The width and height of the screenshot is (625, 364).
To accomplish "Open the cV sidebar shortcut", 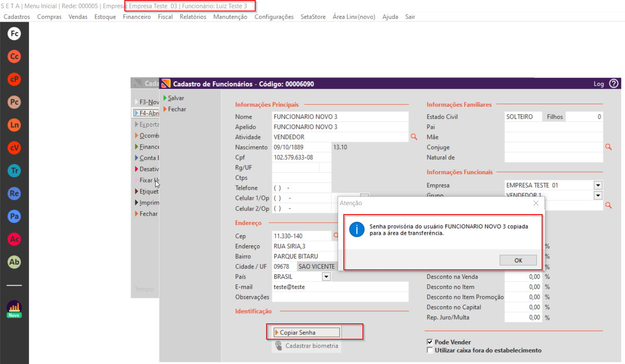I will pyautogui.click(x=14, y=148).
